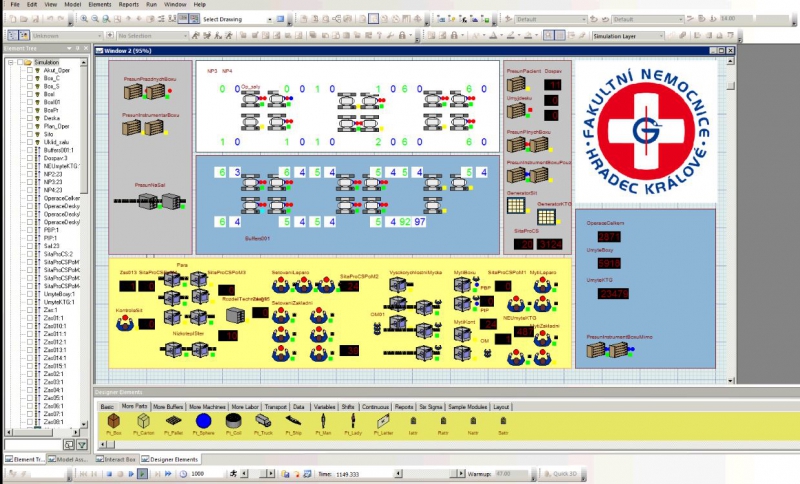Select the Pt_Coil element icon

pos(234,422)
